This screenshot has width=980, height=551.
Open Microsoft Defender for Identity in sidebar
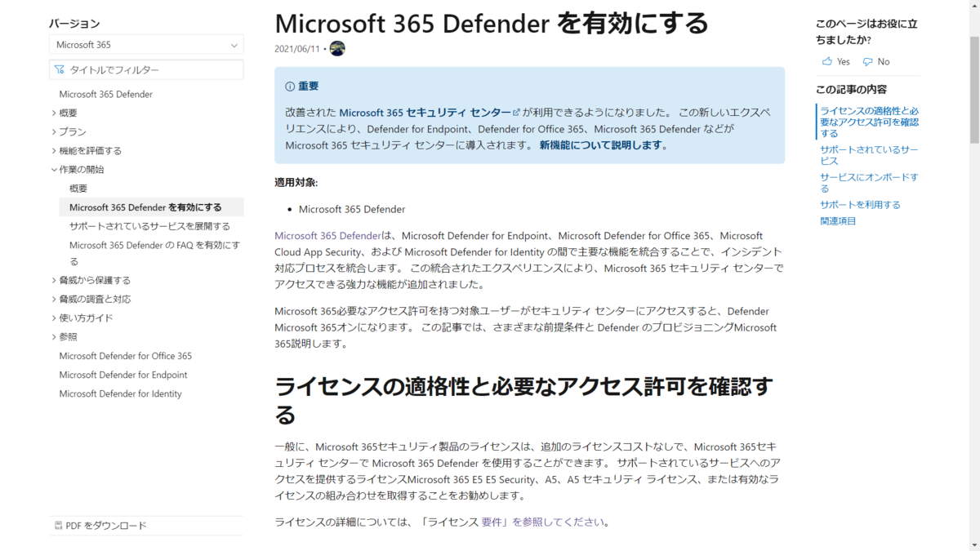[121, 393]
